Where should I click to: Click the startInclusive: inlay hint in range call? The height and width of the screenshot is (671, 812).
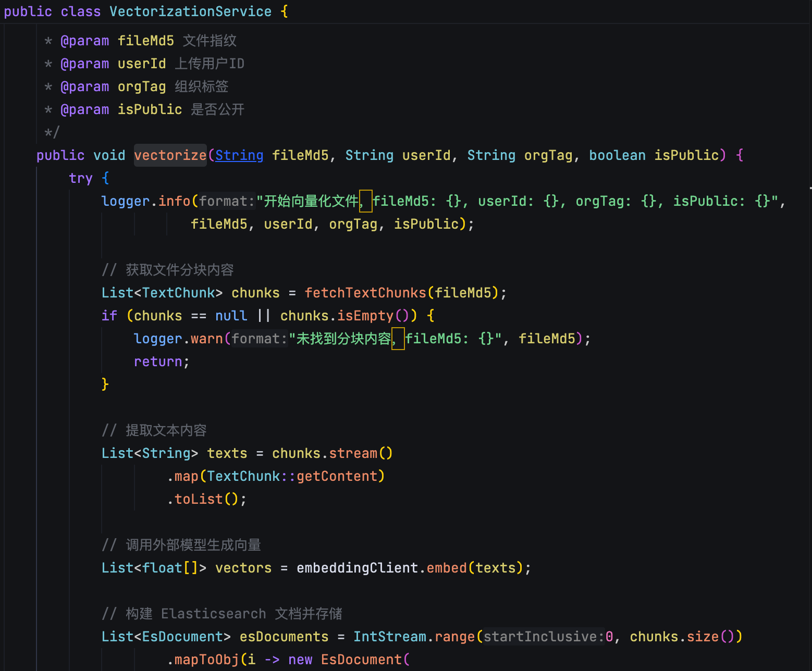pyautogui.click(x=543, y=637)
